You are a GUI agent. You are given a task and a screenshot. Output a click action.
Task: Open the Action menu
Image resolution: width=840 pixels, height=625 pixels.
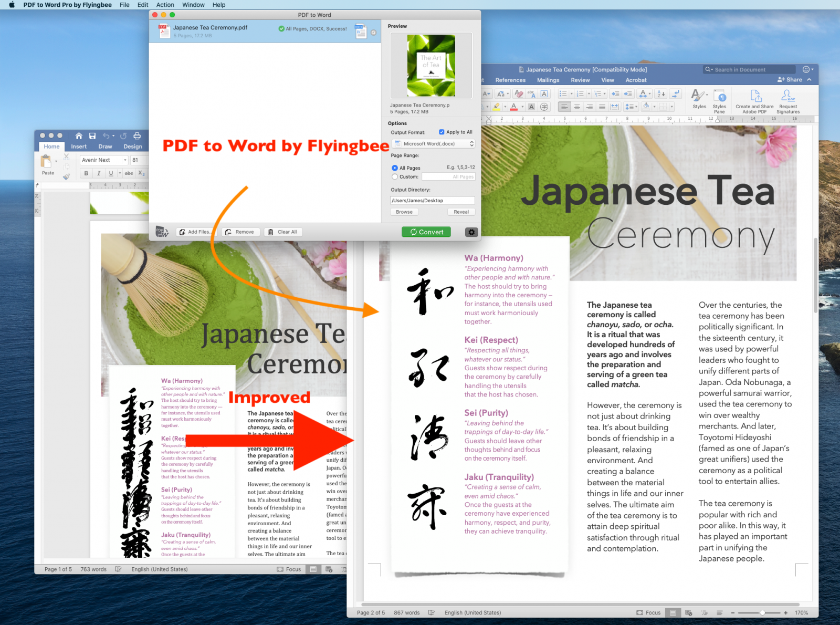(x=165, y=5)
